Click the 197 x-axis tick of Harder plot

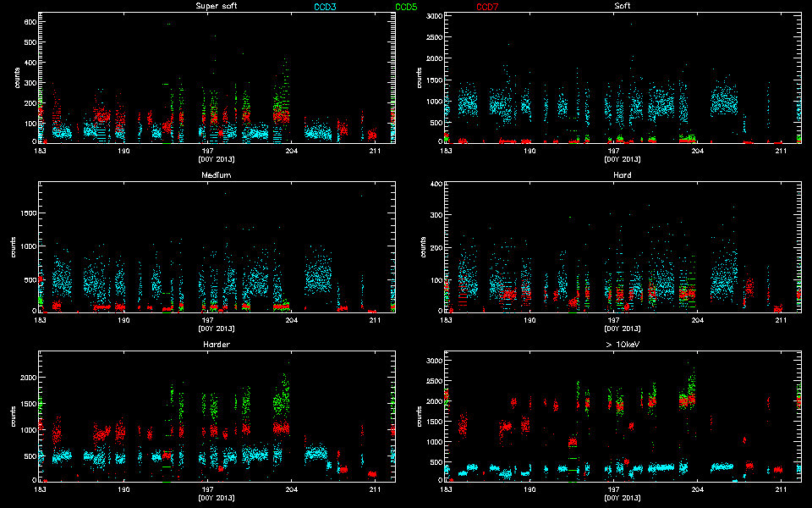pos(208,489)
